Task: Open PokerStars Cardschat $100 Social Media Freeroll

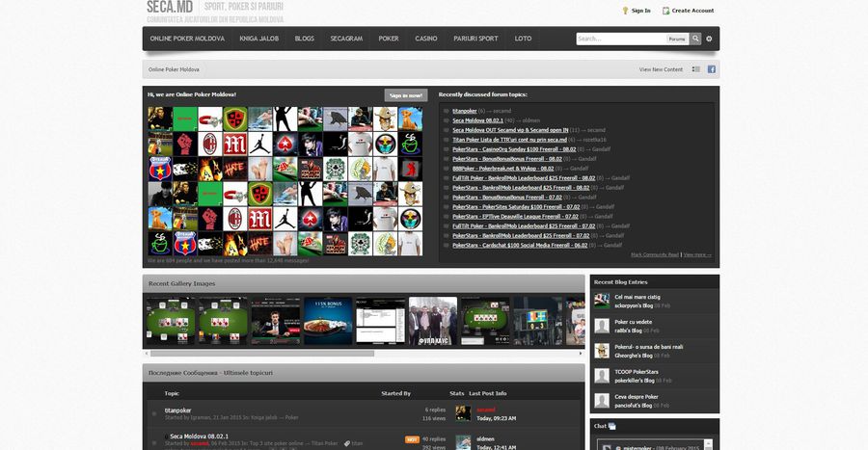Action: (x=520, y=246)
